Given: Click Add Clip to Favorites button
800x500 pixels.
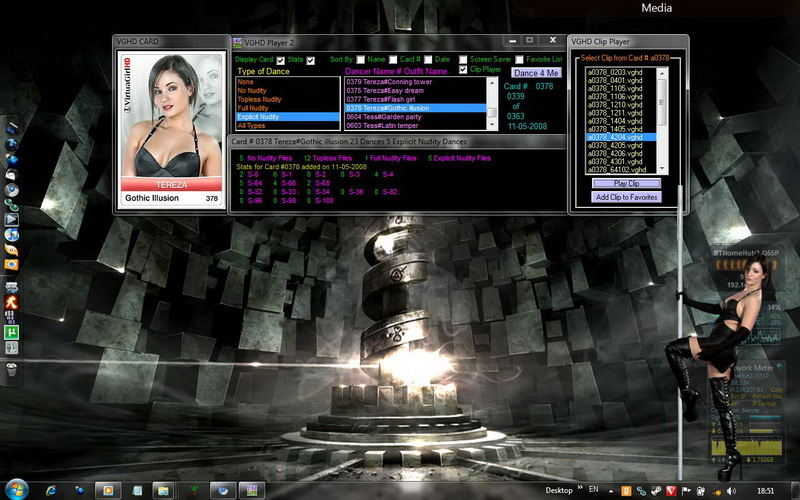Looking at the screenshot, I should click(627, 197).
